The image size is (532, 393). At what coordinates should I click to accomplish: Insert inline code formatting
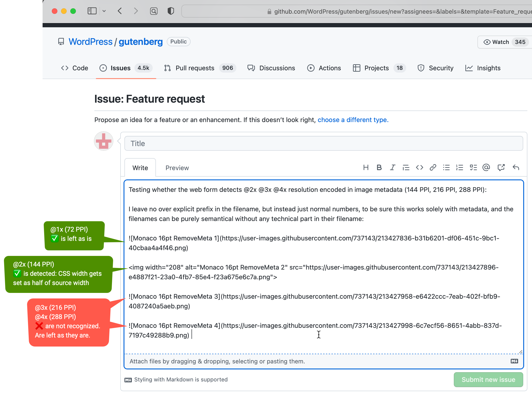[419, 167]
